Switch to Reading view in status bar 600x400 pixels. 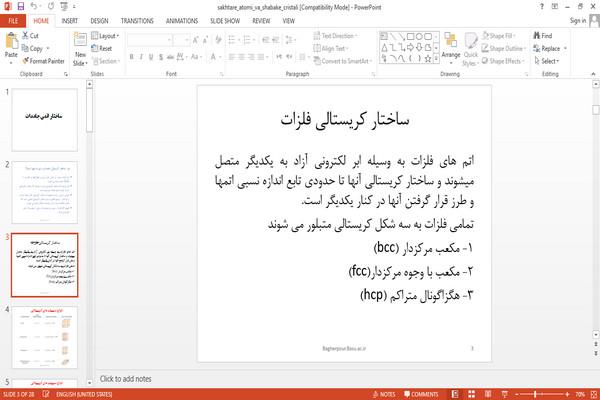[488, 394]
